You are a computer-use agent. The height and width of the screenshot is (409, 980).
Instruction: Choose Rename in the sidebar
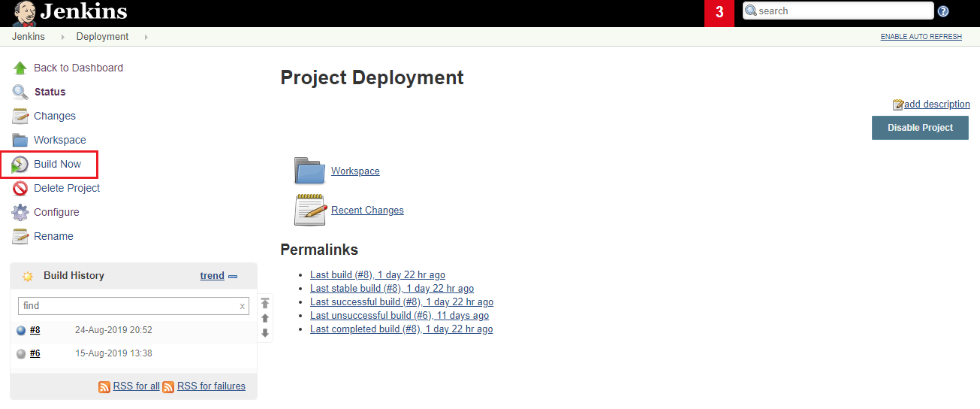pos(53,236)
